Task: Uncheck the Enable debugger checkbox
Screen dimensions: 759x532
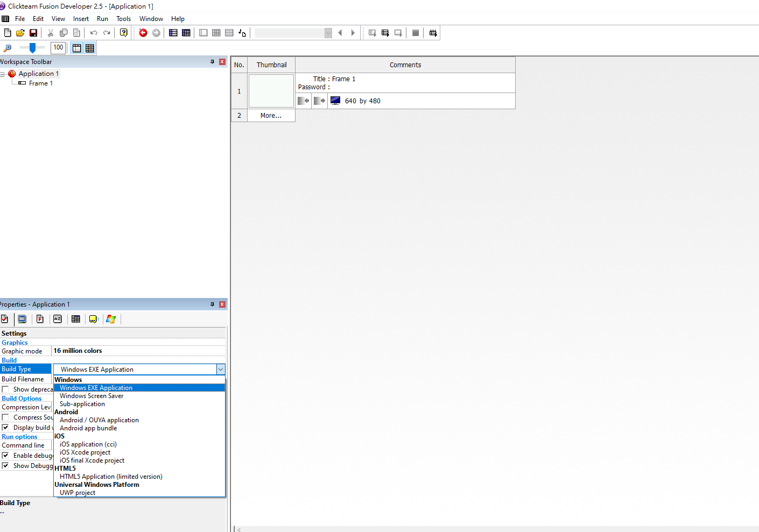Action: click(x=5, y=456)
